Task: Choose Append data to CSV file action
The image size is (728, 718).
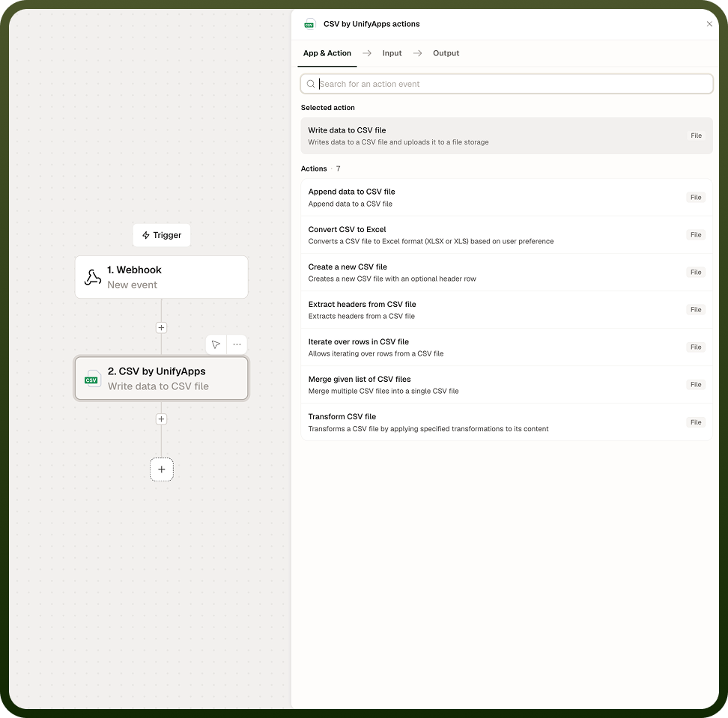Action: click(x=506, y=198)
